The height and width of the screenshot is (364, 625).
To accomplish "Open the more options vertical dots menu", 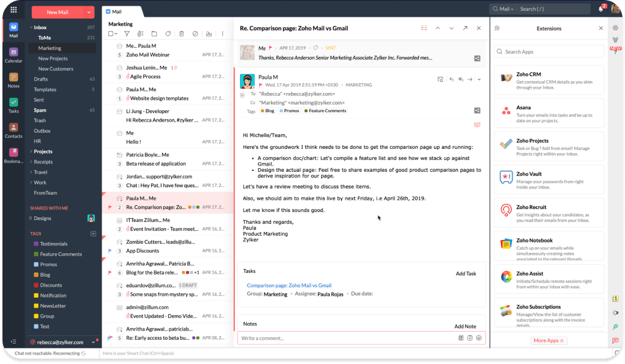I will [x=223, y=34].
